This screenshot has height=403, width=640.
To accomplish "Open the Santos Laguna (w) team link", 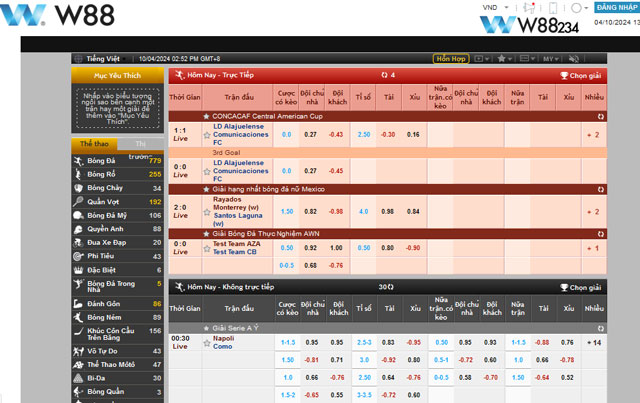I will point(238,220).
